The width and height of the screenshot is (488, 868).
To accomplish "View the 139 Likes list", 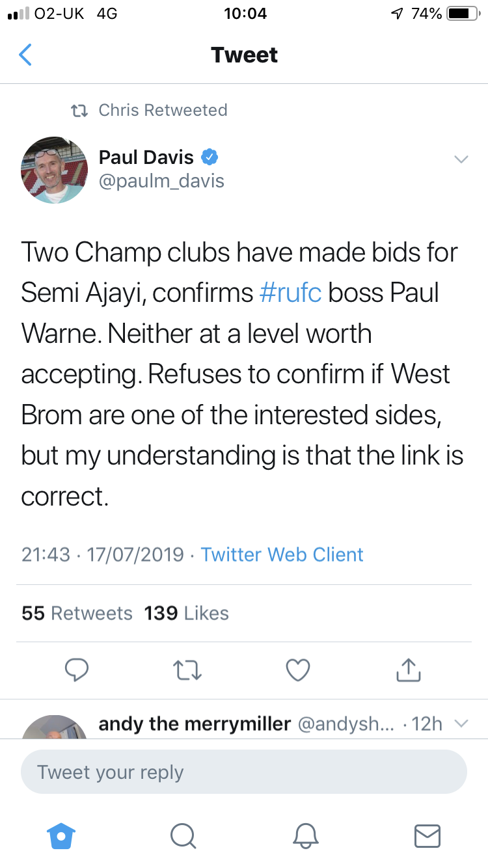I will [x=187, y=613].
